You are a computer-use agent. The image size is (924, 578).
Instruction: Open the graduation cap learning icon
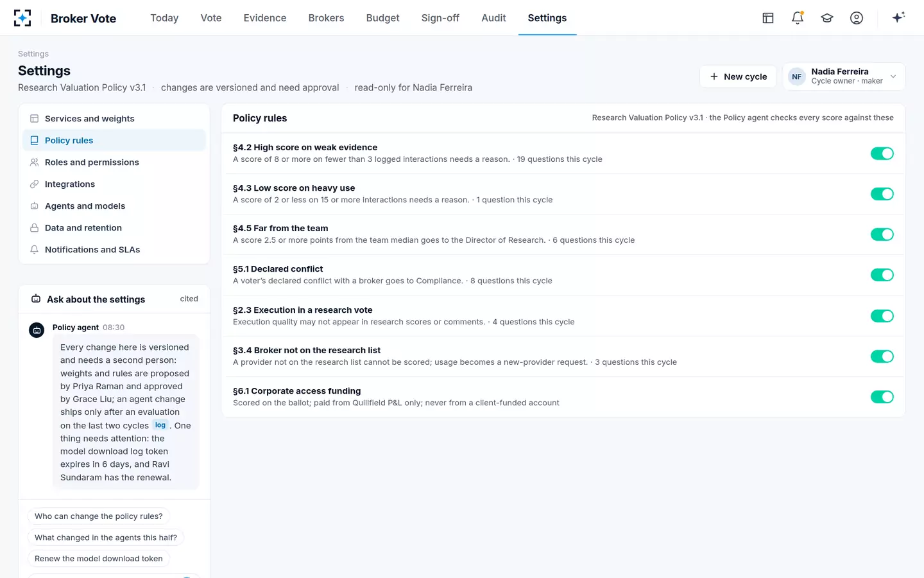tap(827, 18)
